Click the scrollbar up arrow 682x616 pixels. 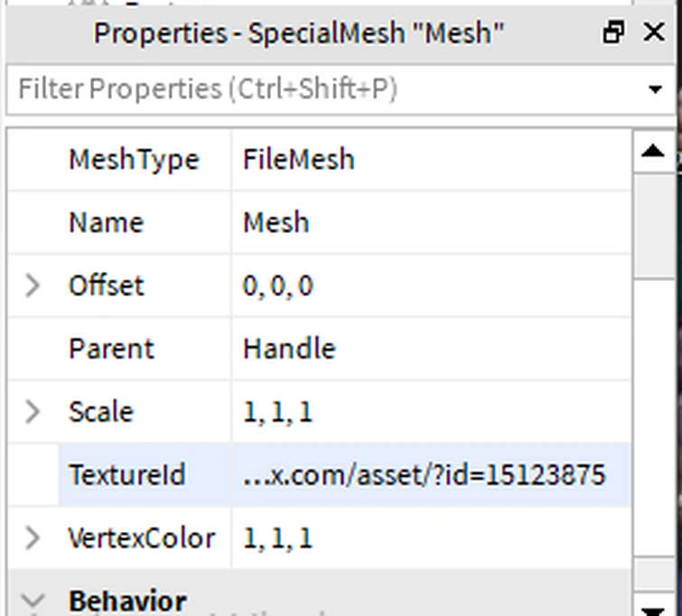(653, 150)
